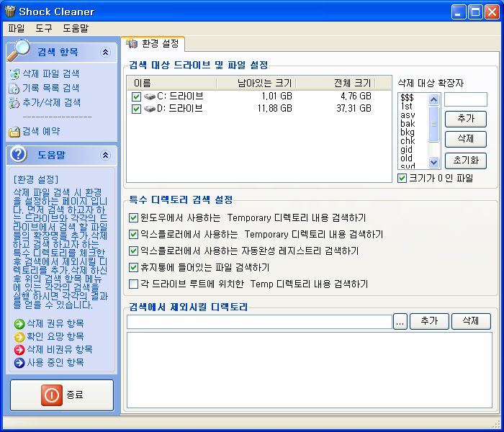This screenshot has height=432, width=504.
Task: Click the red arrow 삭제 비권유 항목 icon
Action: [19, 350]
